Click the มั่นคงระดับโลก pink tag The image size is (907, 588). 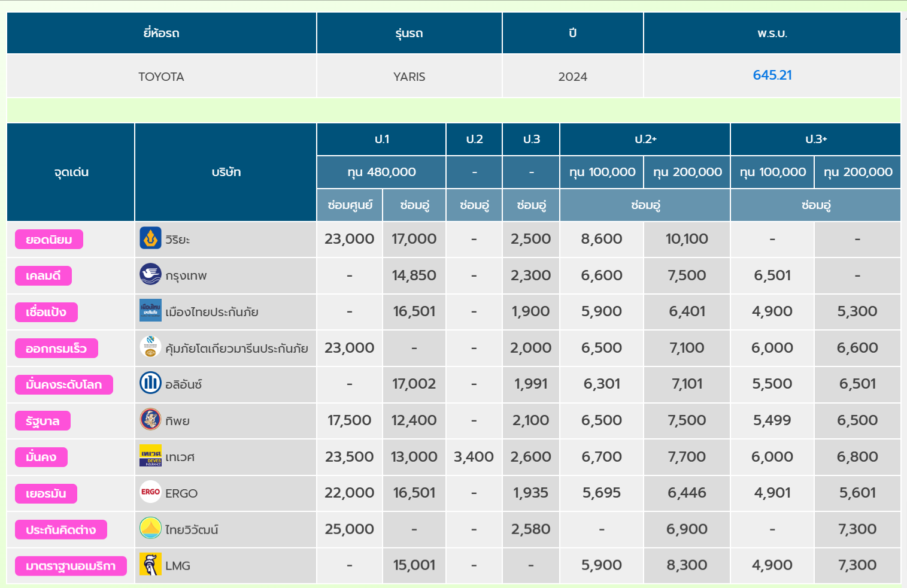pos(64,384)
